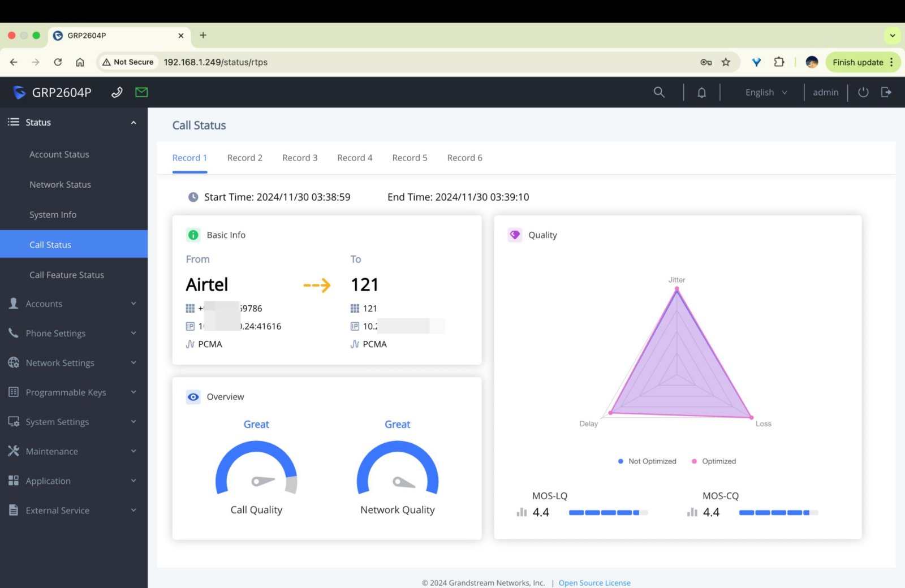The width and height of the screenshot is (905, 588).
Task: Click the Not Secure site info chip
Action: [x=128, y=62]
